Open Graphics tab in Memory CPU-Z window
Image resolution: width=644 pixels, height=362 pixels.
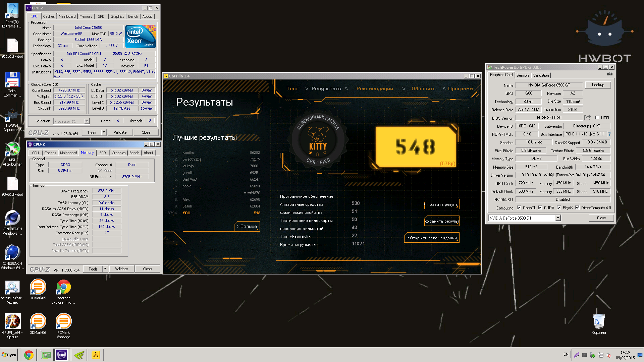coord(119,153)
